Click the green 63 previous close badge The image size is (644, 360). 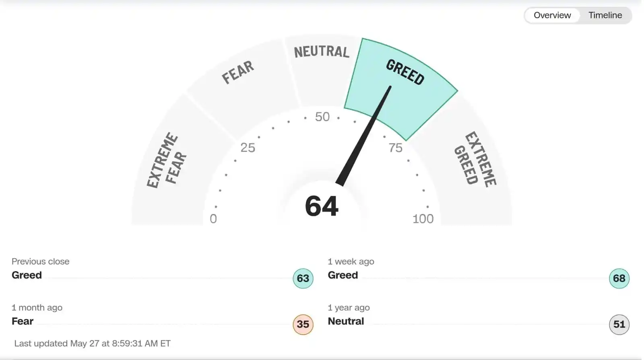click(303, 278)
